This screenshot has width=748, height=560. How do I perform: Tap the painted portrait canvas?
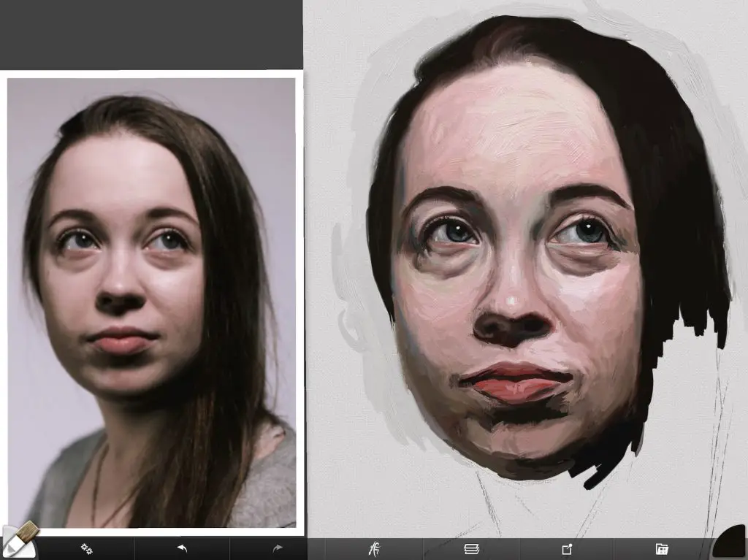526,269
